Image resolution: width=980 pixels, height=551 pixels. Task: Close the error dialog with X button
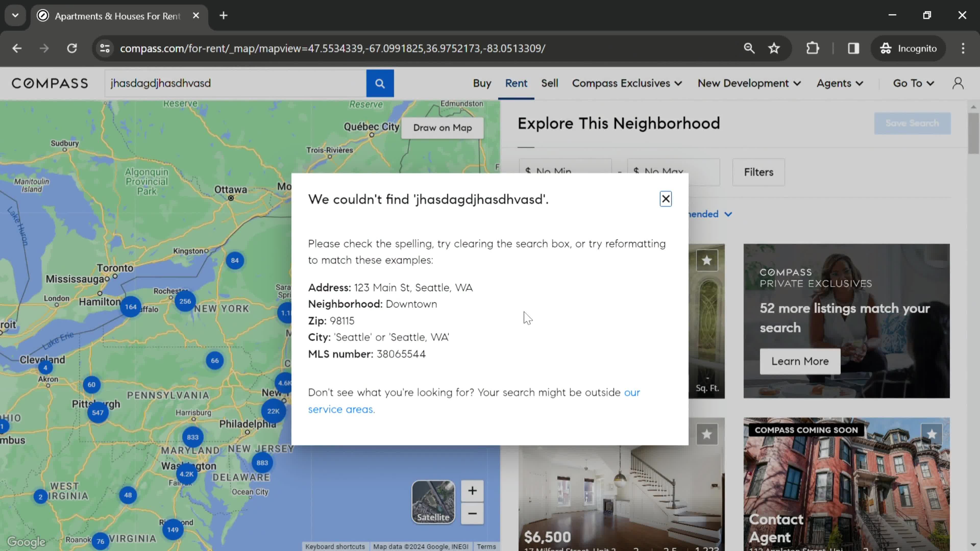[666, 198]
